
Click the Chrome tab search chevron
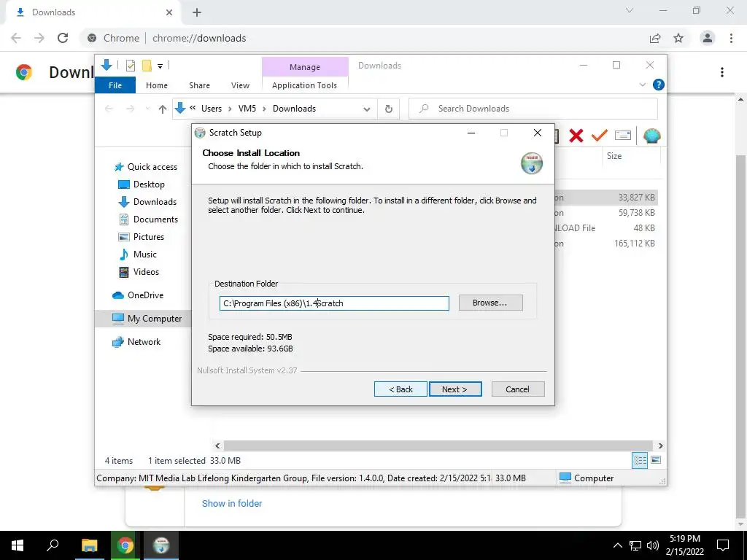point(630,10)
